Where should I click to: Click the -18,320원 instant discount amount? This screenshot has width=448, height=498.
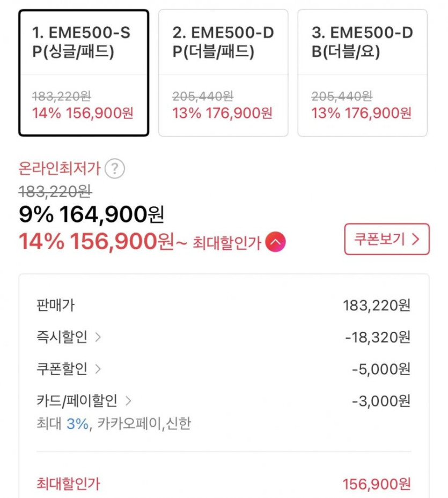coord(378,337)
